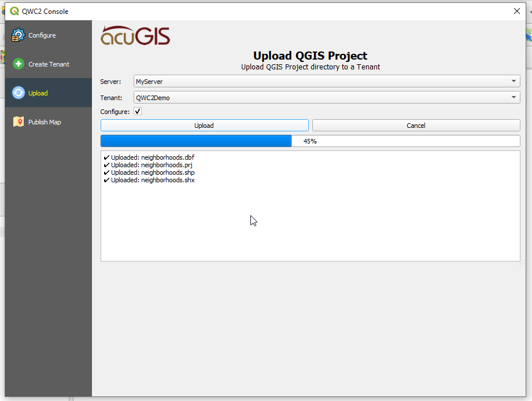Click the QGIS logo in title bar
Viewport: 532px width, 401px height.
point(14,11)
